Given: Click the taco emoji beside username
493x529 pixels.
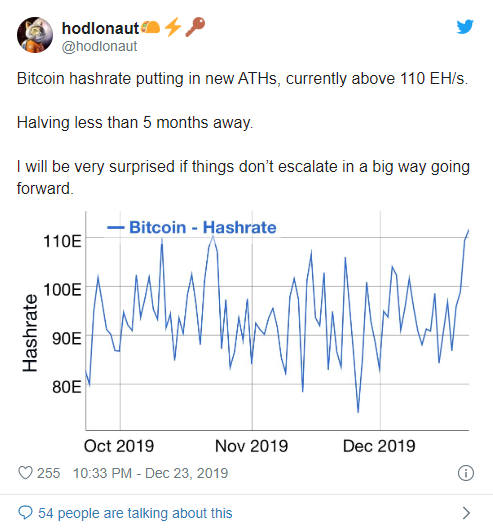Looking at the screenshot, I should 150,27.
